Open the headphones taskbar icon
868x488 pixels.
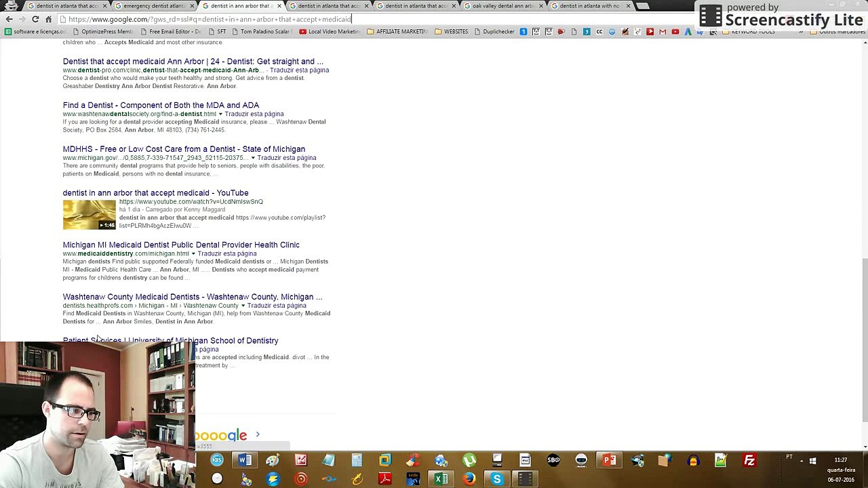tap(693, 461)
